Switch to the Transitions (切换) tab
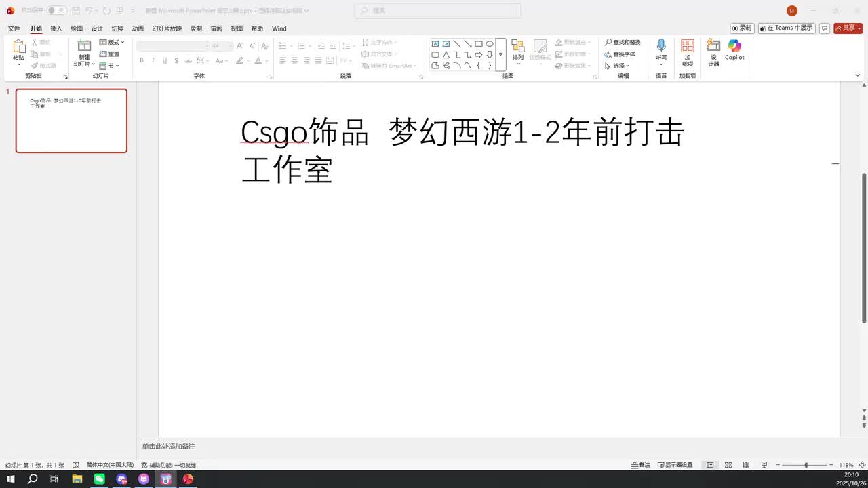Image resolution: width=868 pixels, height=488 pixels. click(117, 28)
